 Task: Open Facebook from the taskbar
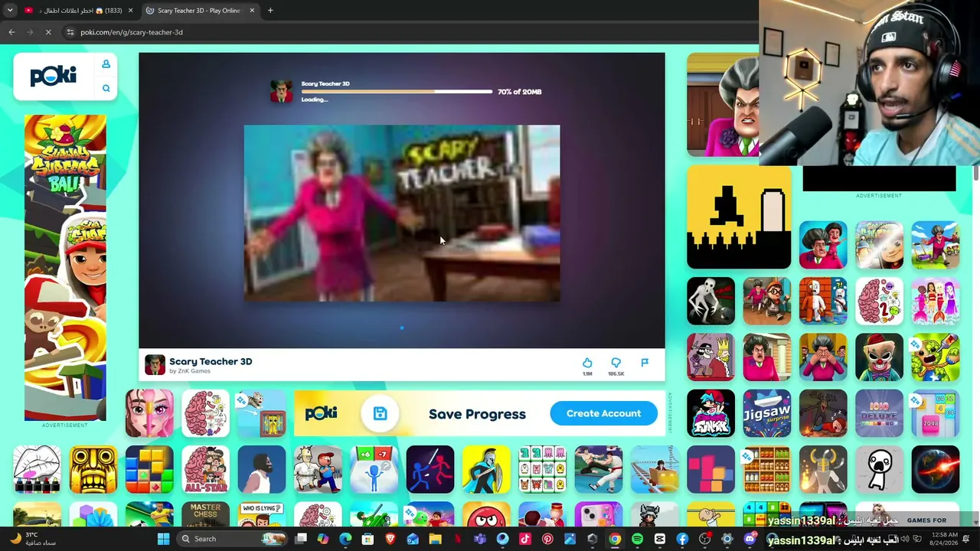click(x=682, y=539)
